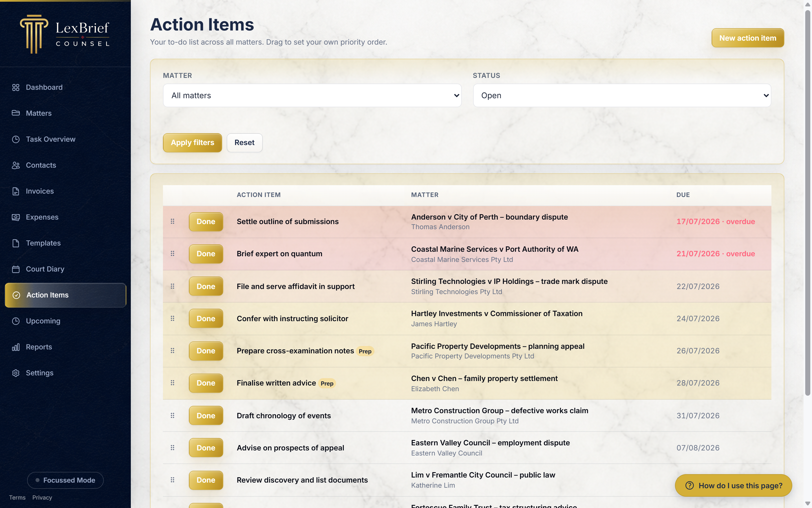Click the Invoices document icon
The image size is (812, 508).
[16, 191]
